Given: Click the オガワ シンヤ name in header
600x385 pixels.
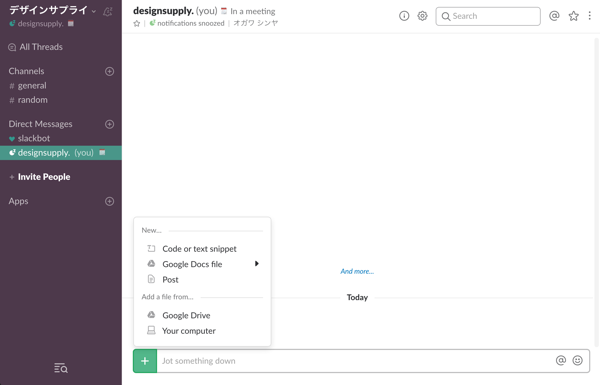Looking at the screenshot, I should click(x=256, y=23).
